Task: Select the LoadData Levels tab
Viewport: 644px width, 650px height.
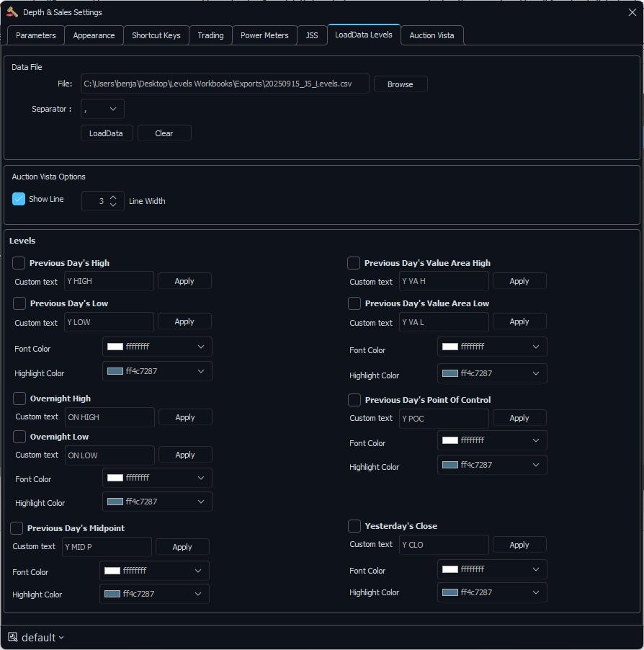Action: [364, 35]
